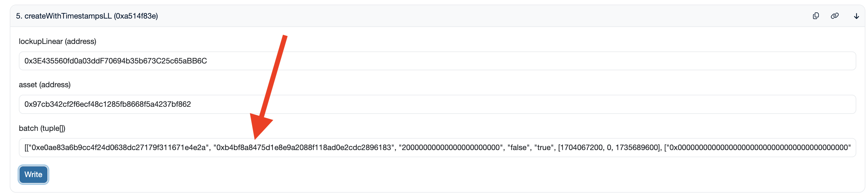Submit the transaction via Write
Image resolution: width=868 pixels, height=194 pixels.
point(33,174)
